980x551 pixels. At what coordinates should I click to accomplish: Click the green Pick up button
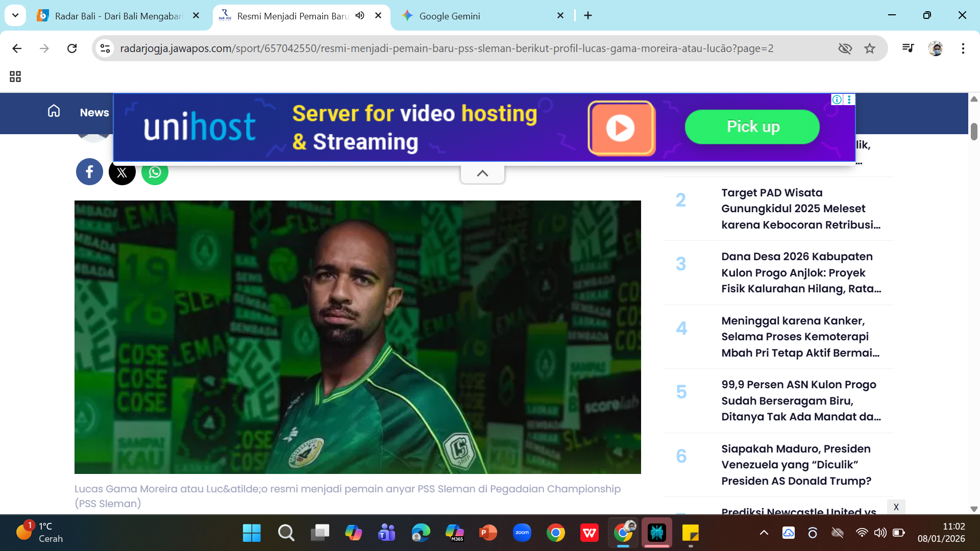pos(752,127)
